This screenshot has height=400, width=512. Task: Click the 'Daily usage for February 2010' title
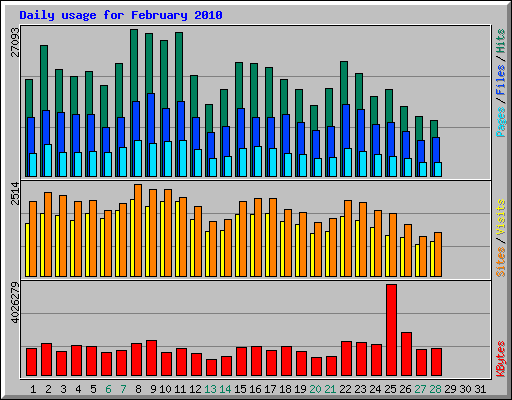(x=121, y=15)
